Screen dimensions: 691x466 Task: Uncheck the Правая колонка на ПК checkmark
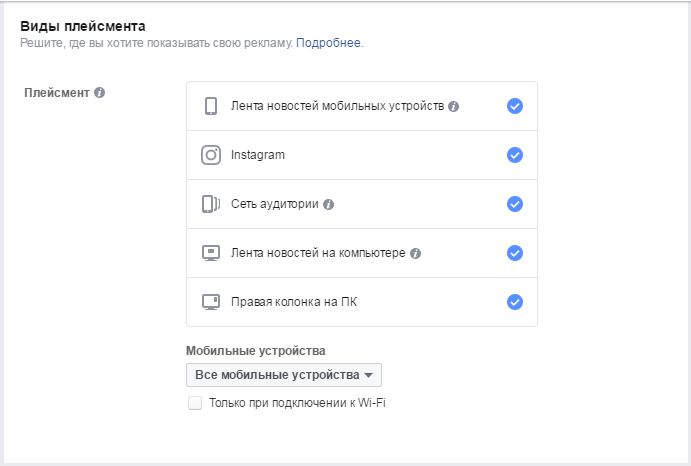(515, 302)
